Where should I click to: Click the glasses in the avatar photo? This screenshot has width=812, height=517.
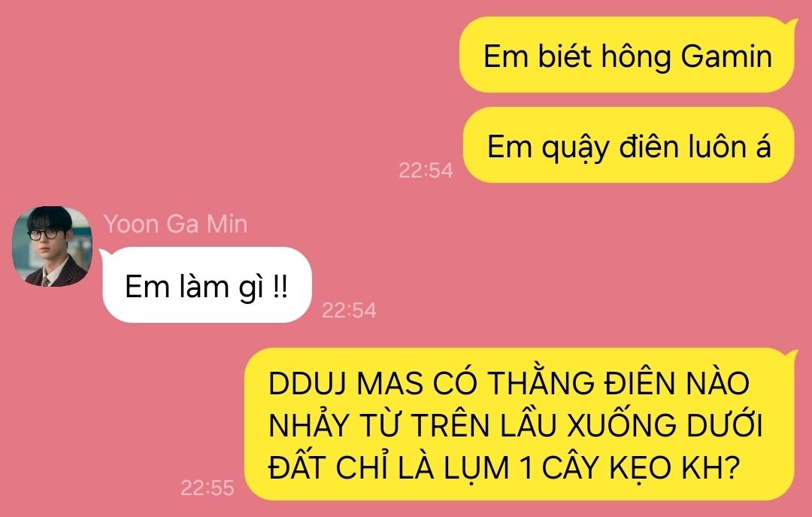click(x=44, y=234)
